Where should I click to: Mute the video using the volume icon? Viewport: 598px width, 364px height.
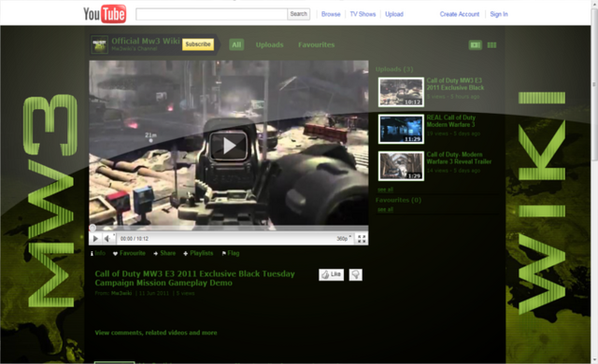(x=107, y=239)
